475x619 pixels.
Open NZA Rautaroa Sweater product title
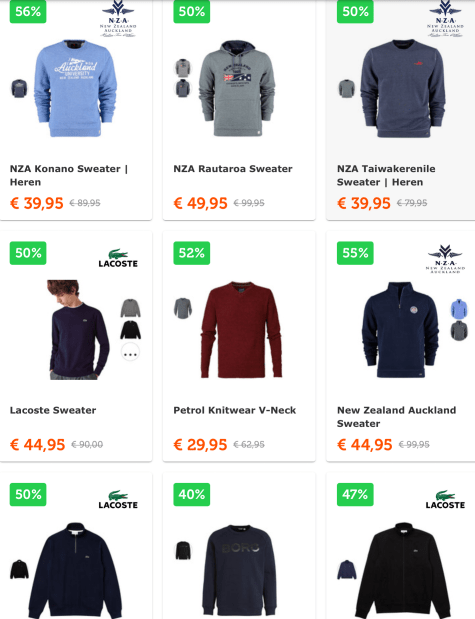(233, 169)
